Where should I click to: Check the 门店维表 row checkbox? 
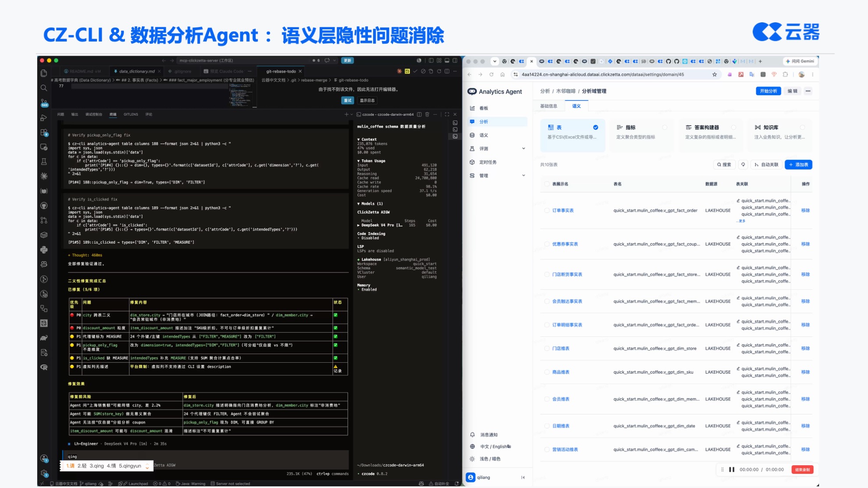(x=547, y=349)
